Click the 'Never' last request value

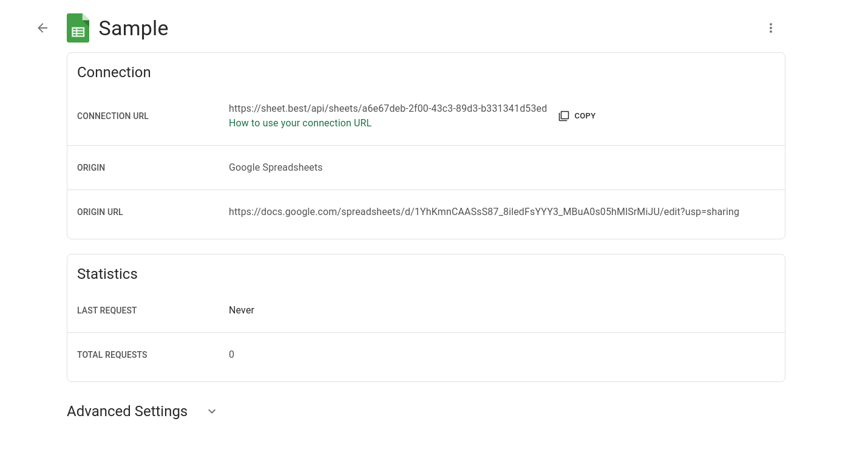[242, 310]
